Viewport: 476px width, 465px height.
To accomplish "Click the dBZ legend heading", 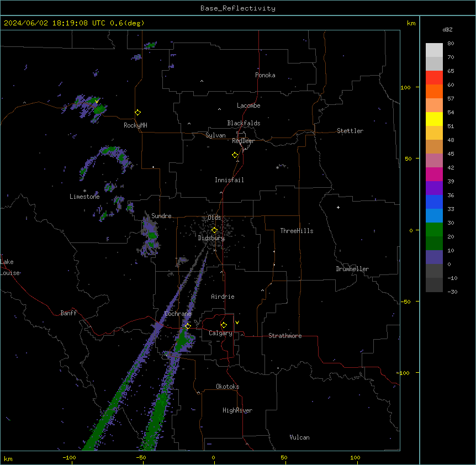I will (x=447, y=30).
